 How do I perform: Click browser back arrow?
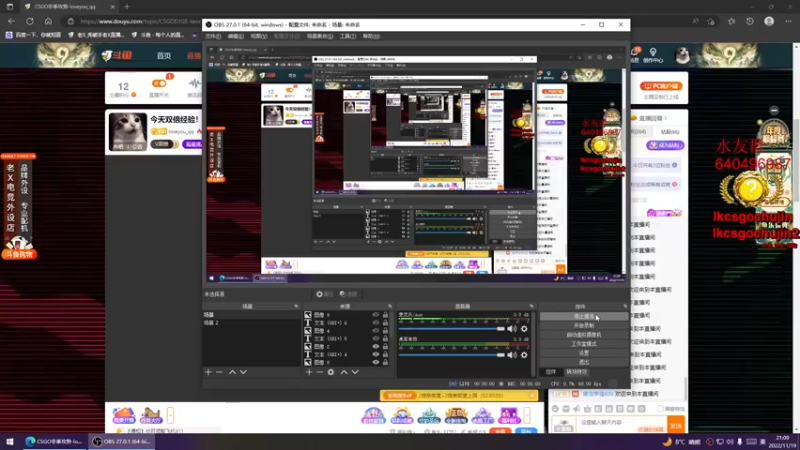click(11, 21)
